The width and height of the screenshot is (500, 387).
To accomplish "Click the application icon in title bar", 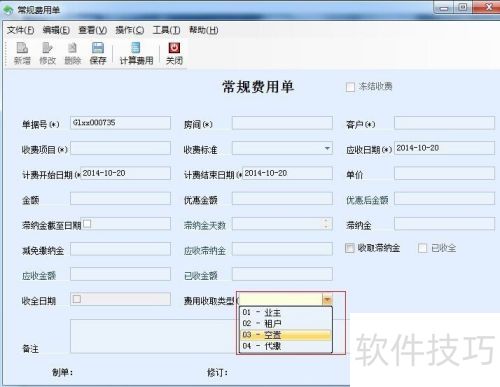I will (8, 10).
